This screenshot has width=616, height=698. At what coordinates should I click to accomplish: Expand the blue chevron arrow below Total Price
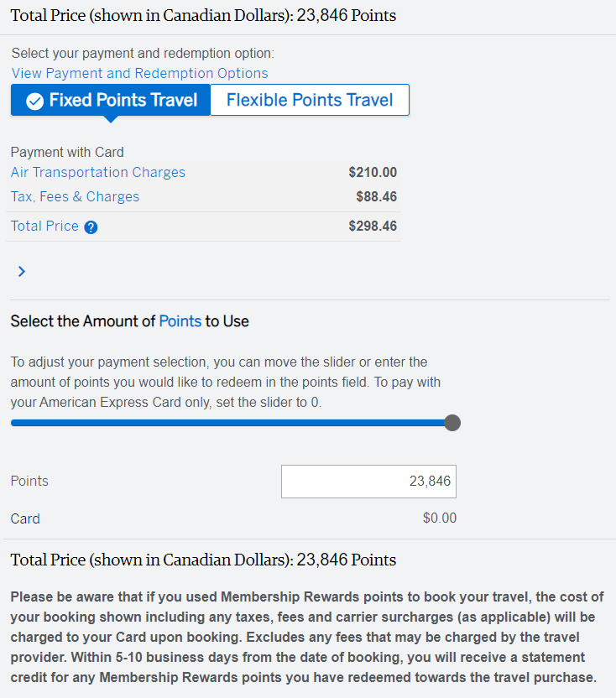tap(22, 272)
